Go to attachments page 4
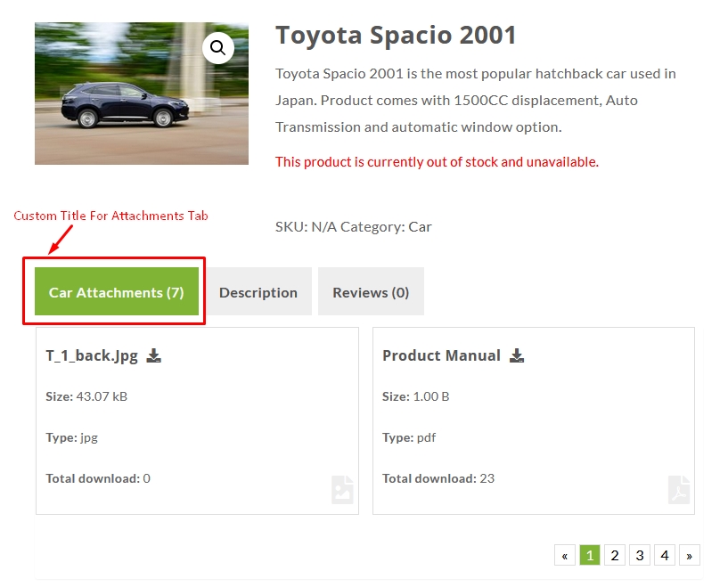Image resolution: width=728 pixels, height=587 pixels. (x=664, y=556)
